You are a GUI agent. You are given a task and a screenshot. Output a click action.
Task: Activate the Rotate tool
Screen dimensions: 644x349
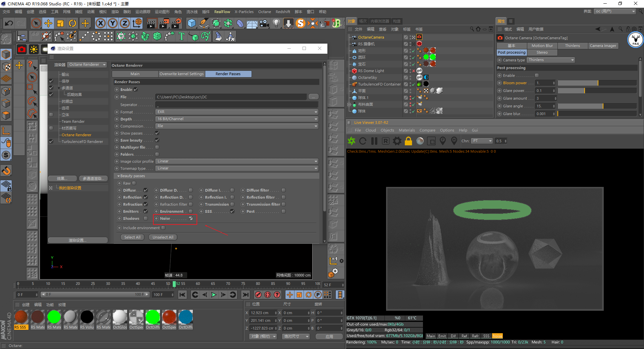[x=72, y=23]
